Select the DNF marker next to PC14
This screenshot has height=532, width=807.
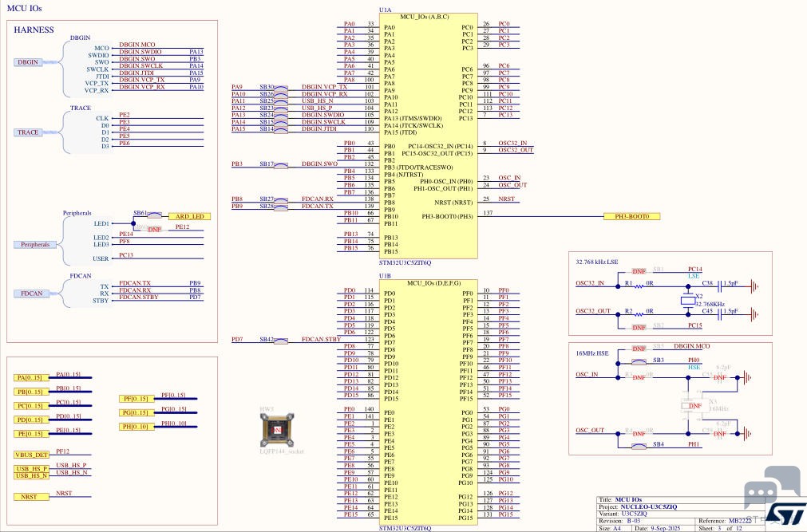[639, 271]
